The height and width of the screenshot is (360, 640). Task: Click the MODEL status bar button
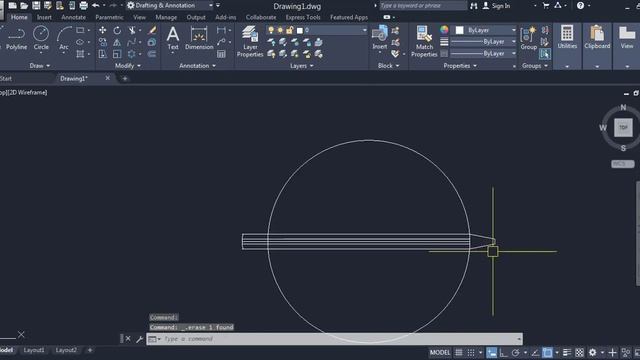tap(440, 353)
